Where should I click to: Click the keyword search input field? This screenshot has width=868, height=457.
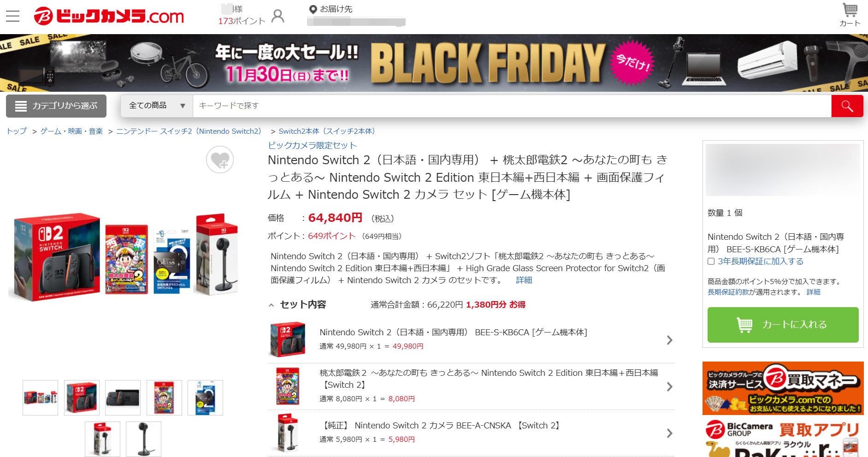coord(512,106)
